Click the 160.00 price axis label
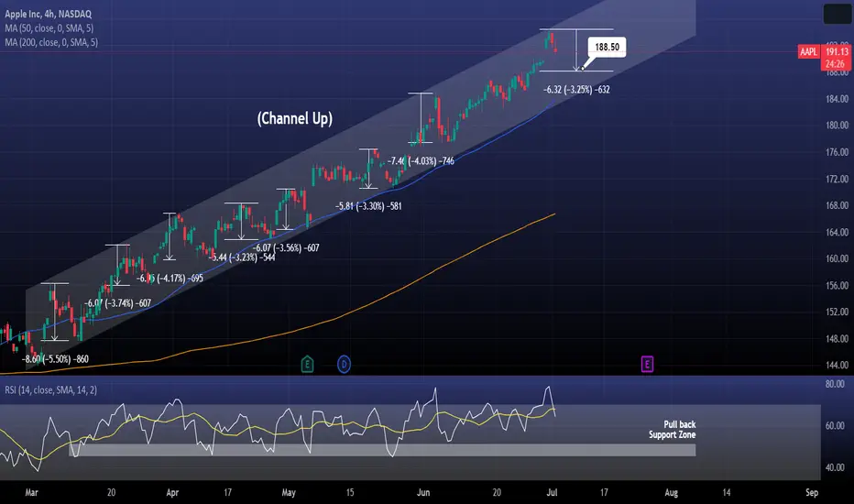The height and width of the screenshot is (504, 854). click(x=838, y=258)
